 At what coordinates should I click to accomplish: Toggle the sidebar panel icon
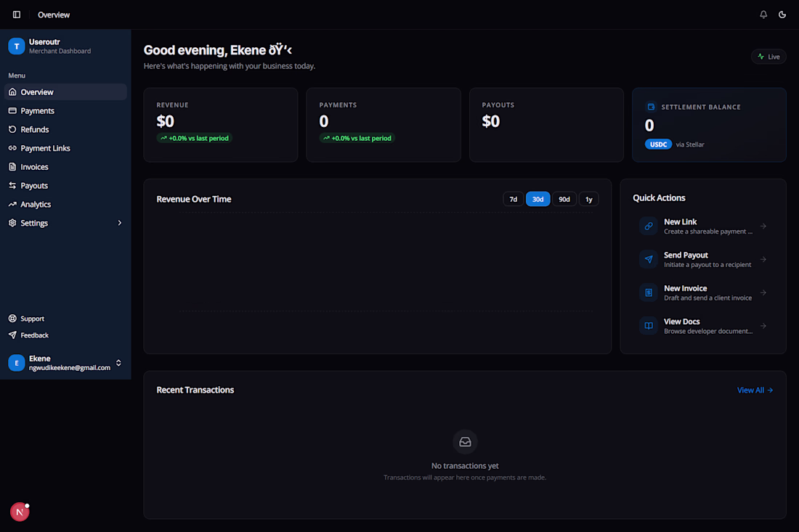coord(17,15)
